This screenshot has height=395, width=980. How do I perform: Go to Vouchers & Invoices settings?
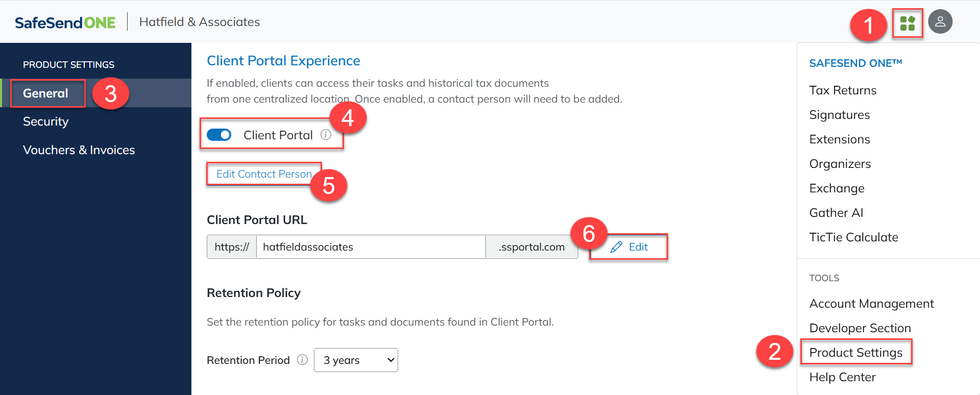click(79, 150)
